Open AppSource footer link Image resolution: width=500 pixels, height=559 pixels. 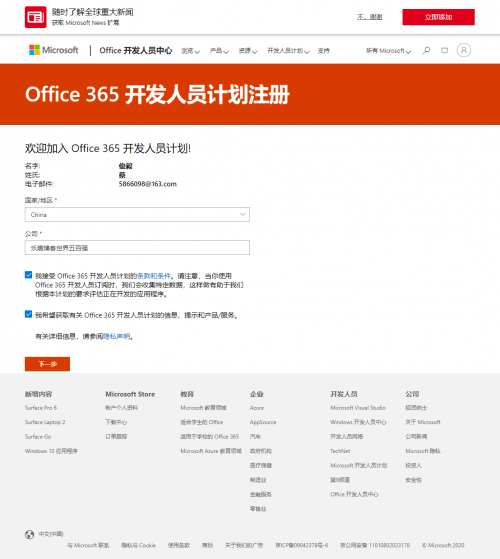pyautogui.click(x=263, y=422)
